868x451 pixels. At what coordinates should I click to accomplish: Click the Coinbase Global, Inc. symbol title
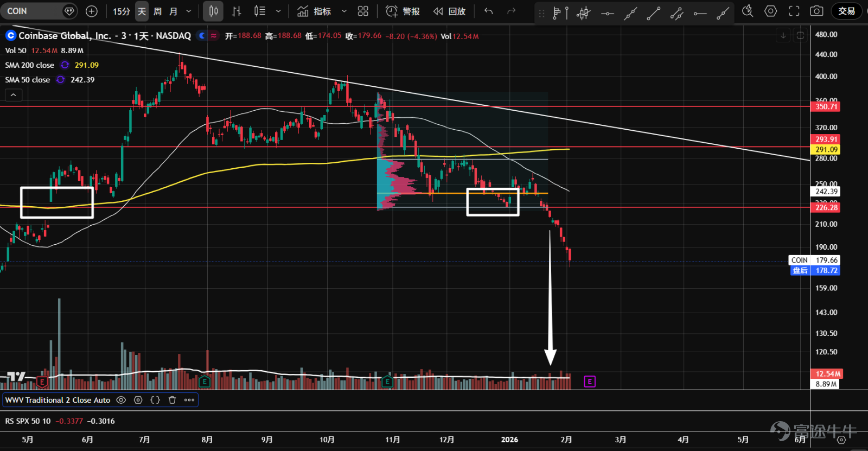pos(65,36)
